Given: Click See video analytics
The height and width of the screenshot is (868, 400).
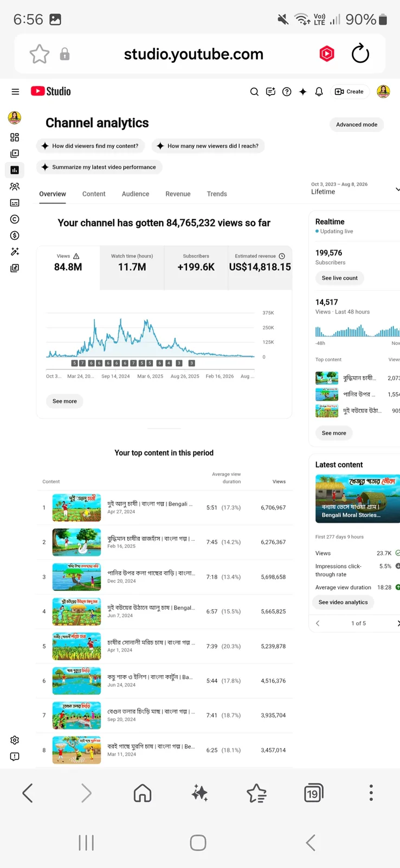Looking at the screenshot, I should (343, 602).
